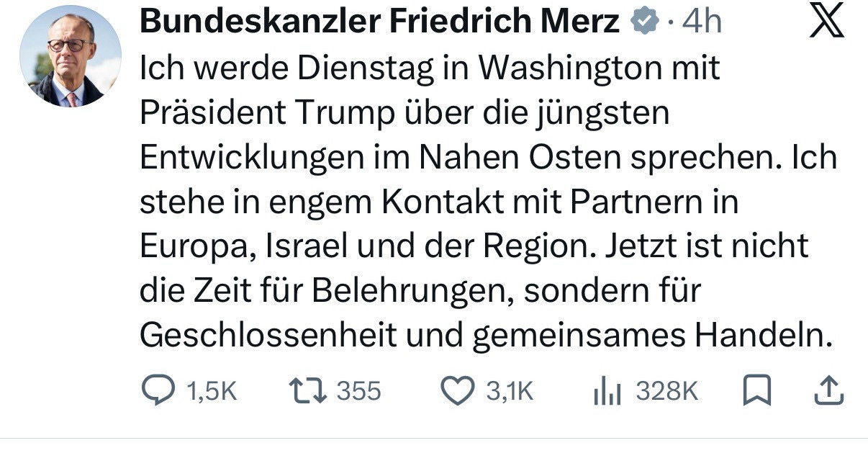
Task: Click the reply speech bubble icon
Action: point(158,390)
